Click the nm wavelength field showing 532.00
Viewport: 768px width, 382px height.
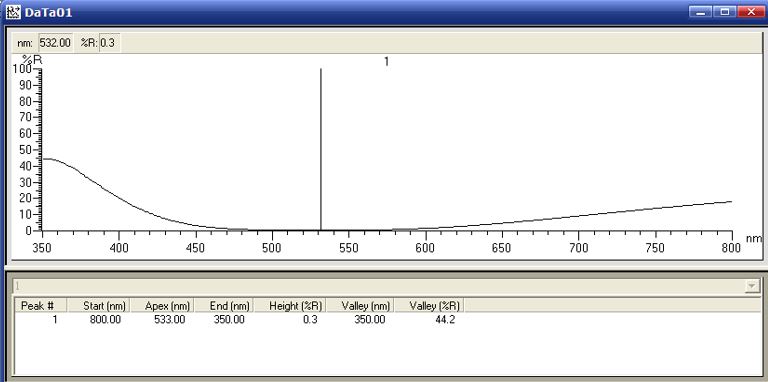[x=55, y=43]
